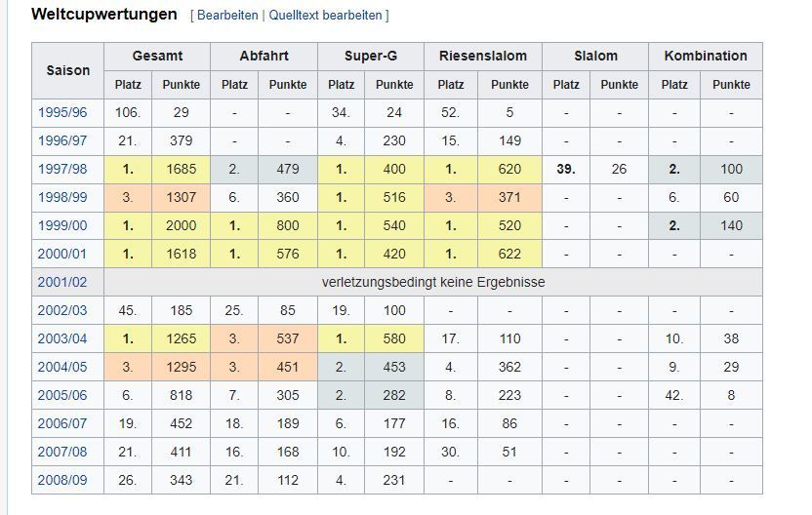Open the 2007/08 season link
812x515 pixels.
62,452
